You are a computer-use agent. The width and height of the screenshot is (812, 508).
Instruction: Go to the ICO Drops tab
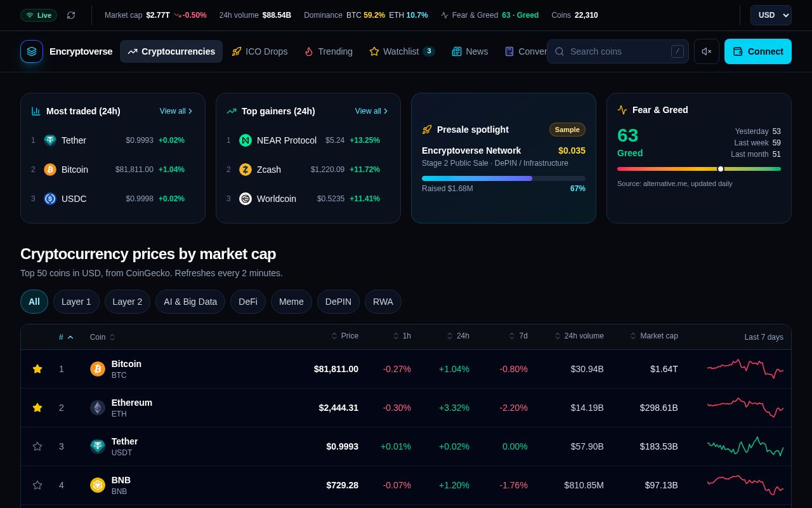click(259, 51)
